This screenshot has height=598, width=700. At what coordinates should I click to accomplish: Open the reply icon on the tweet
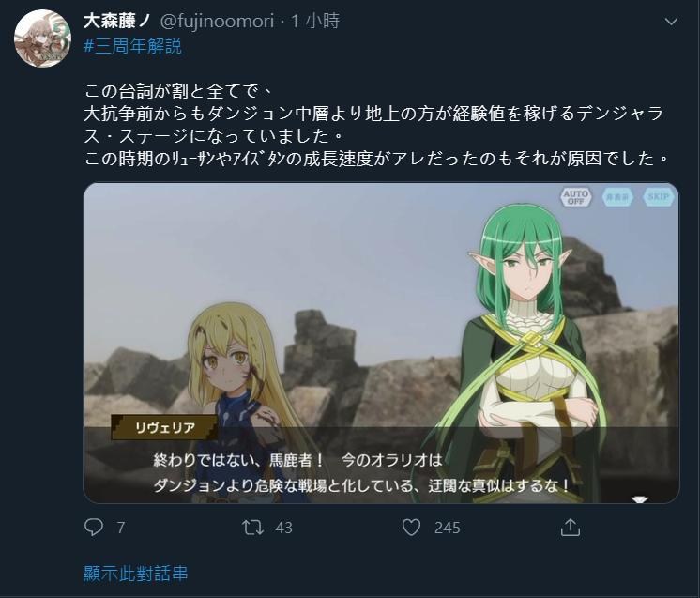[93, 528]
